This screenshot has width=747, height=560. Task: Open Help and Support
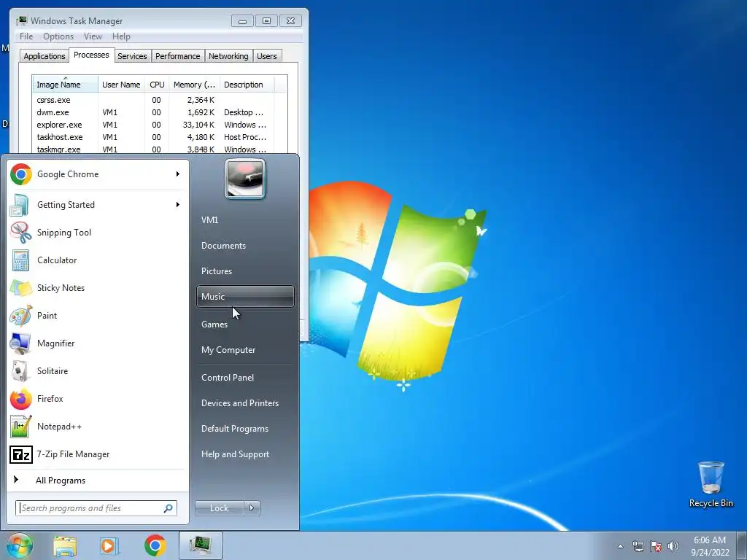tap(245, 454)
